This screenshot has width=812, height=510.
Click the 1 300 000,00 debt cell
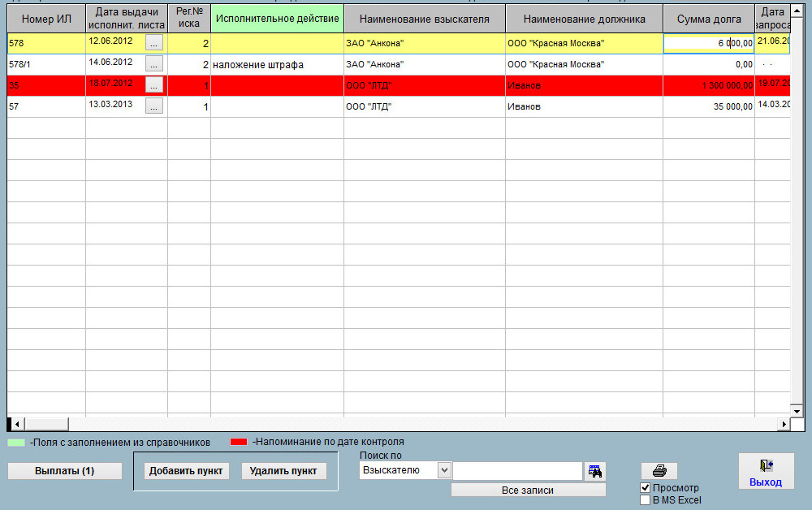click(x=709, y=85)
